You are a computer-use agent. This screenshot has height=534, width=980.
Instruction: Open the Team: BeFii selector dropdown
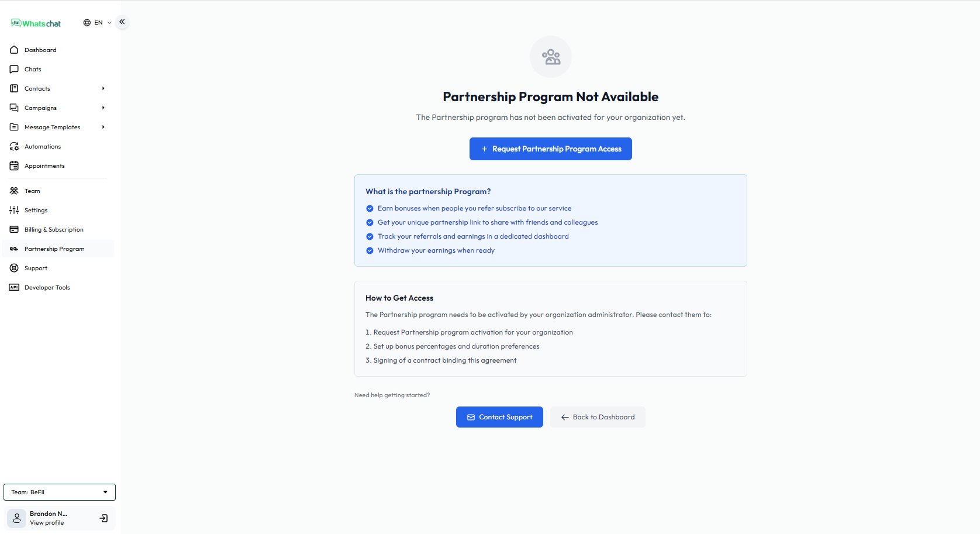pyautogui.click(x=60, y=492)
